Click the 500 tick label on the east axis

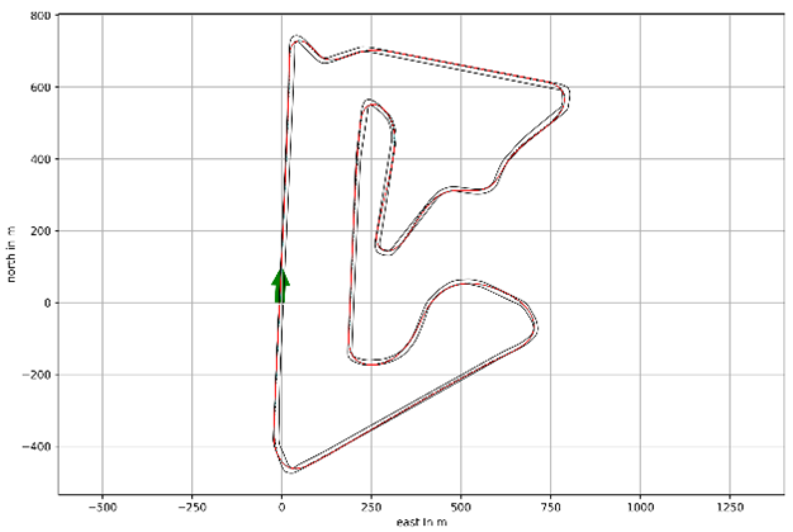[461, 507]
